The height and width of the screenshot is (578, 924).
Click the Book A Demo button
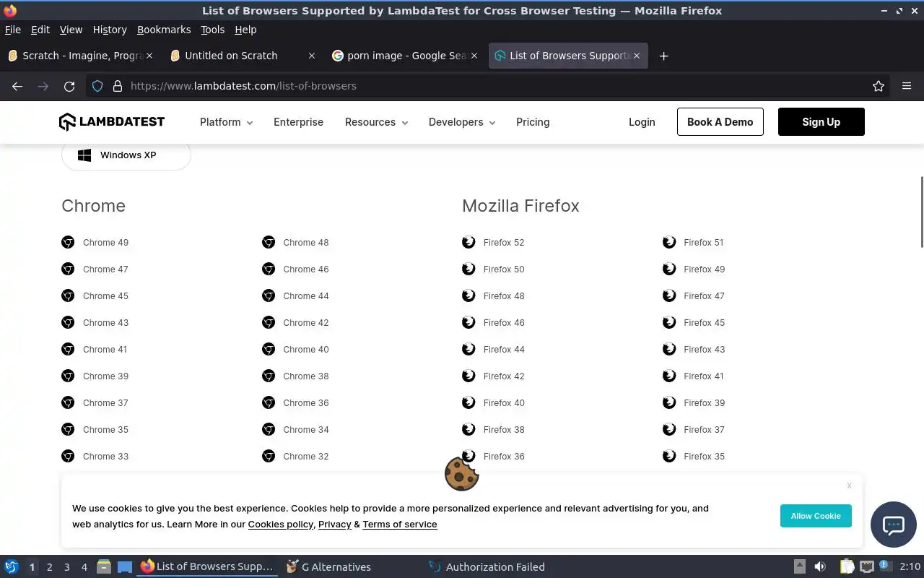pyautogui.click(x=720, y=122)
